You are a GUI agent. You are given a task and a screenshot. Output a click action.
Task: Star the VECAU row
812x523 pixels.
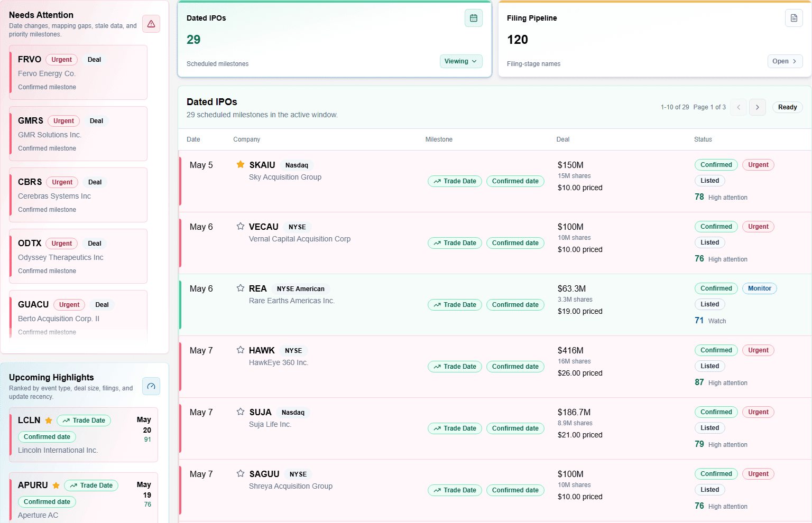point(241,226)
